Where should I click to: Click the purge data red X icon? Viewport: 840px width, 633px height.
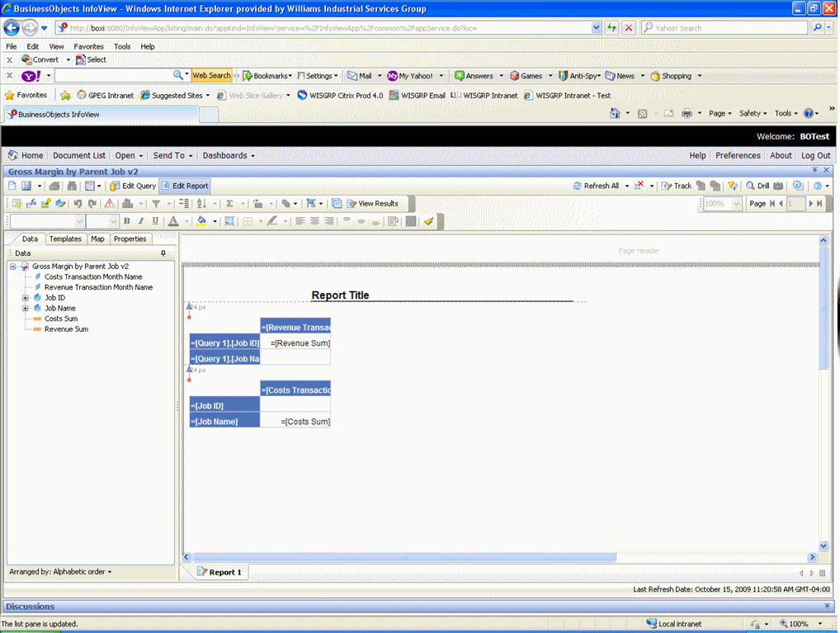639,186
